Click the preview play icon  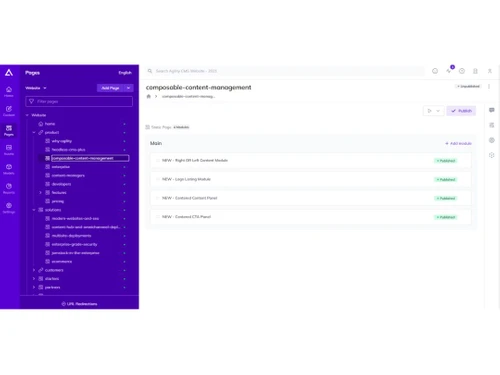tap(430, 111)
